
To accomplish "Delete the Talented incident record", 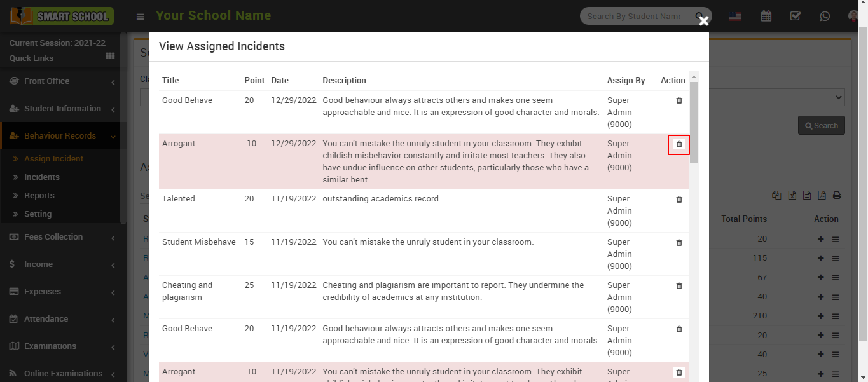I will pos(679,200).
